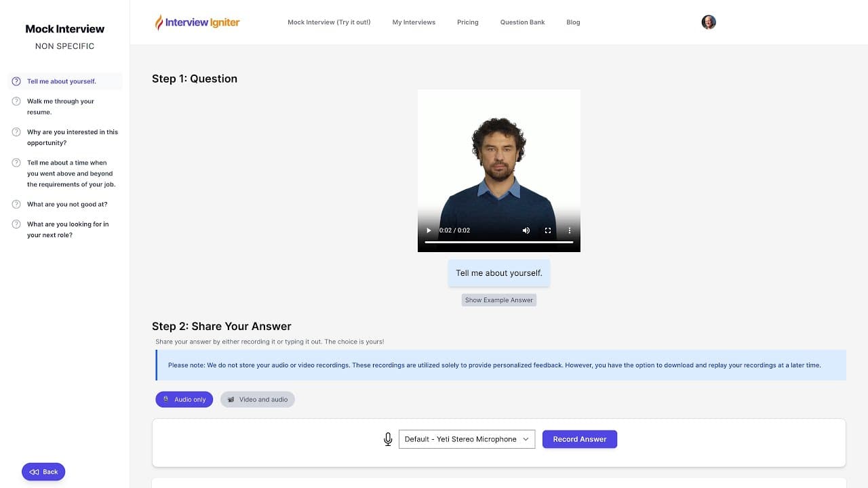Screen dimensions: 868x488
Task: Go to the Pricing page
Action: (x=468, y=22)
